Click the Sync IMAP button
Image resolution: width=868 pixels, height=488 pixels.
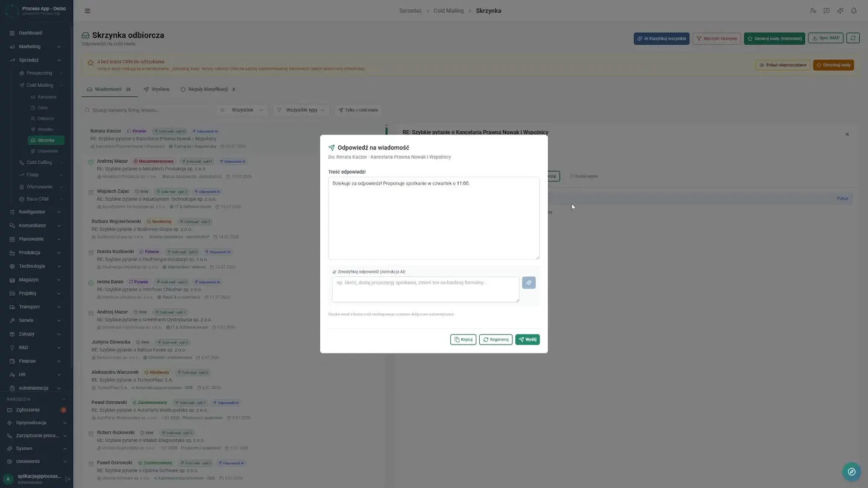click(826, 38)
